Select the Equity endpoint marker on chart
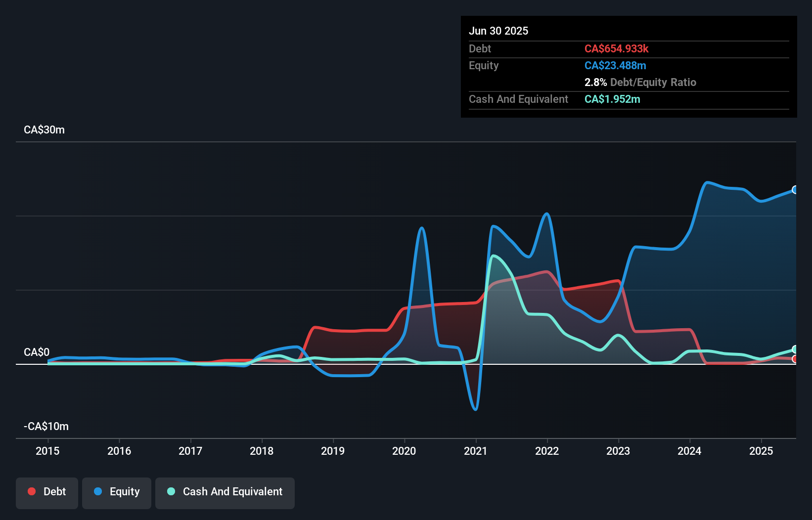Viewport: 812px width, 520px height. (795, 189)
